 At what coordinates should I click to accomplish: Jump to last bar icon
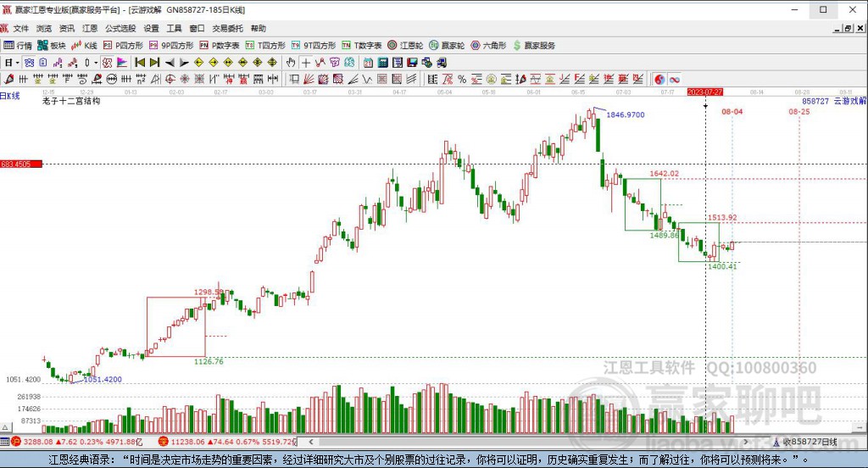point(155,63)
